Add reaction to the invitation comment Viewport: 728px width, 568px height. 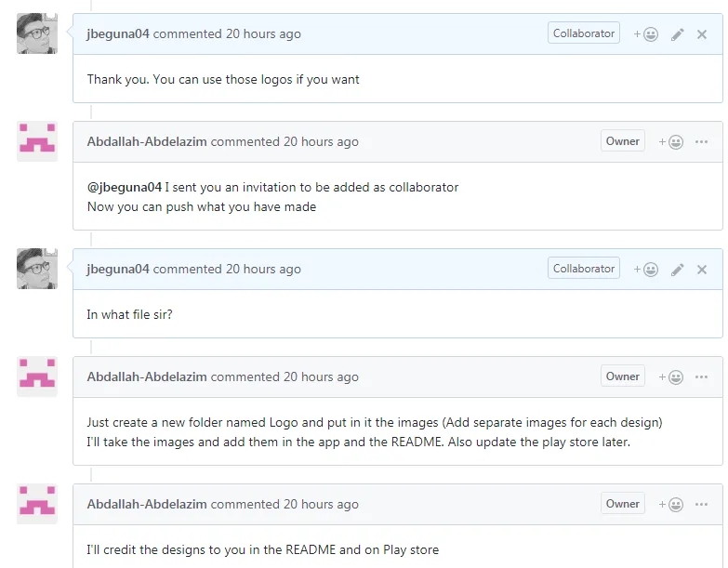(x=671, y=142)
